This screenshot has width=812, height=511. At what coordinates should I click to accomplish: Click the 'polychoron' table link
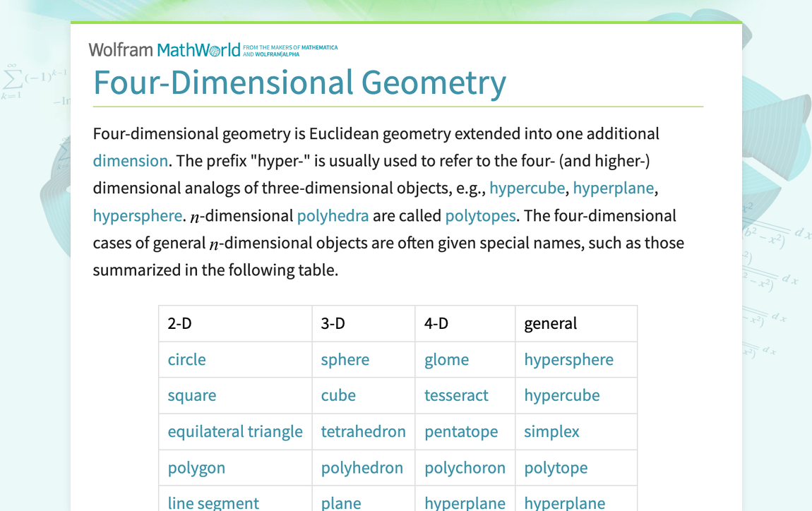465,468
